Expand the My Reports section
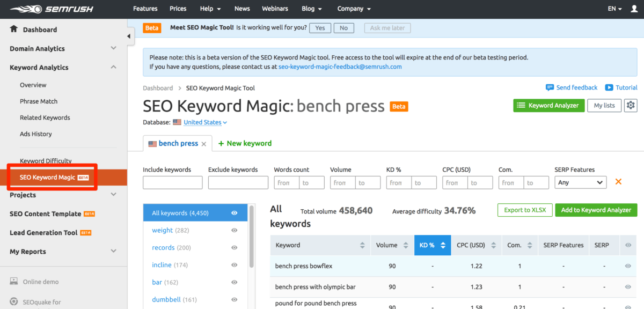Image resolution: width=644 pixels, height=309 pixels. click(113, 251)
